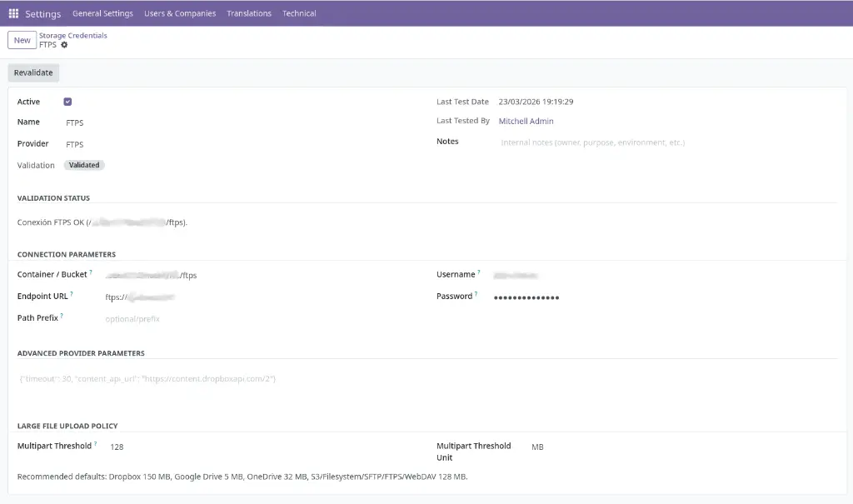853x504 pixels.
Task: Toggle the Active checkbox
Action: click(x=67, y=102)
